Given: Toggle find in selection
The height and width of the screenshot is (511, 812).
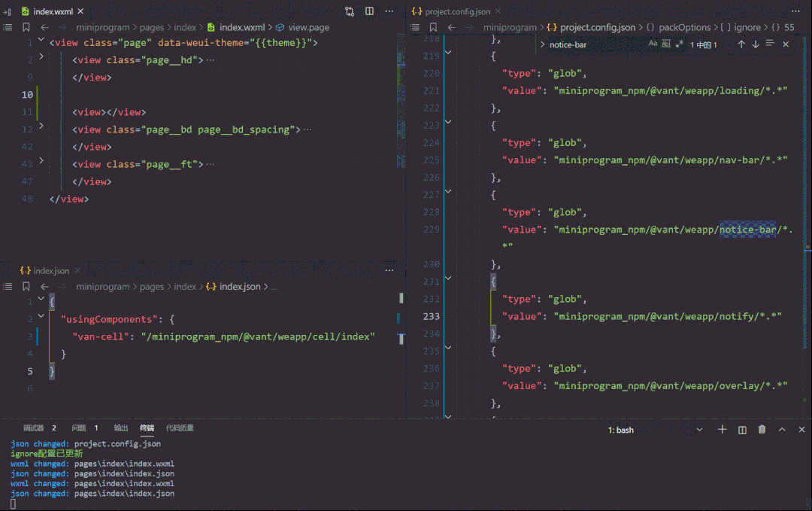Looking at the screenshot, I should (x=770, y=44).
